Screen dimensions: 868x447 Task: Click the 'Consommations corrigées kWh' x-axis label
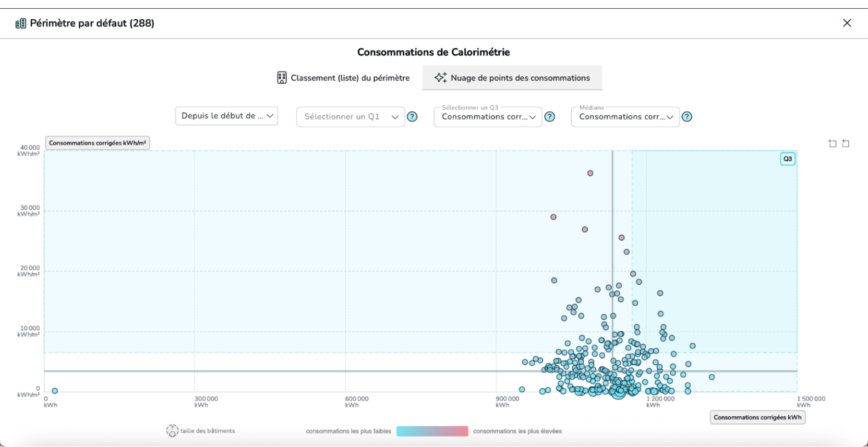[757, 417]
